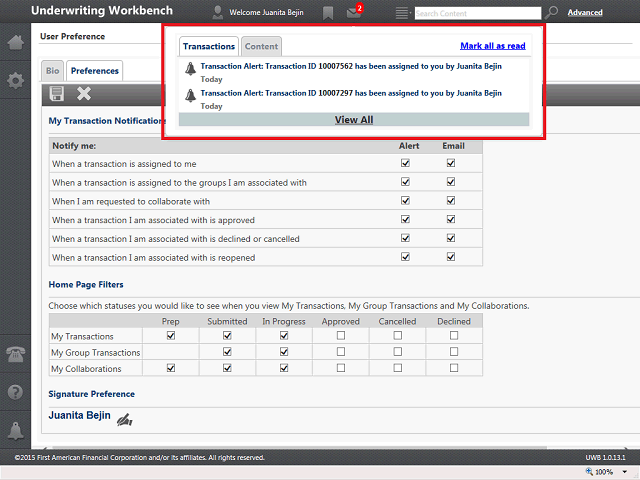Click Welcome Juanita Bejin user link

click(266, 13)
